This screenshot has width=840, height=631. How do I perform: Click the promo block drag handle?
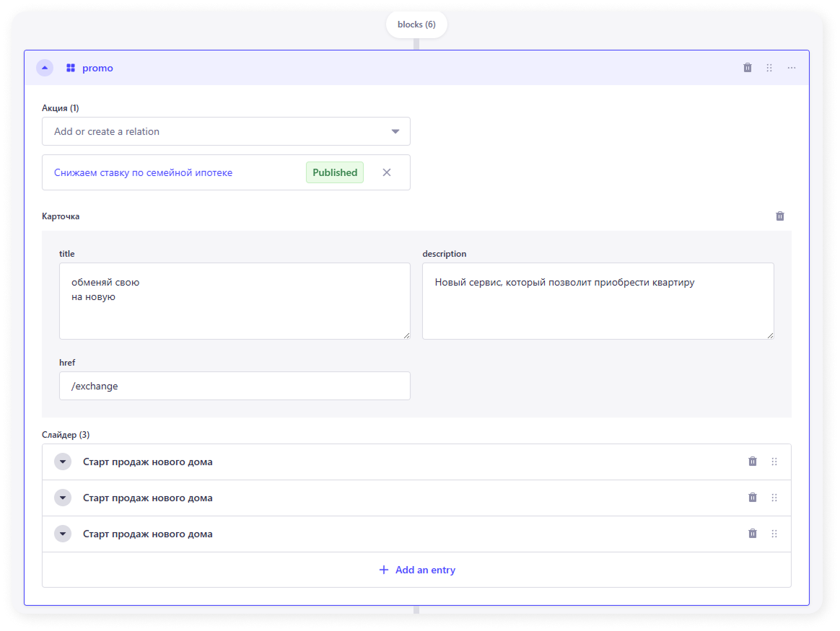[769, 68]
